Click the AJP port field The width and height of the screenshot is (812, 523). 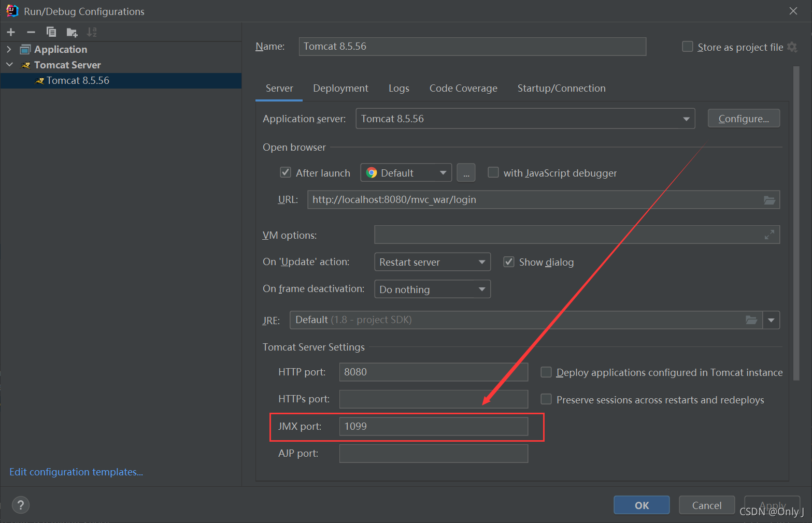434,454
